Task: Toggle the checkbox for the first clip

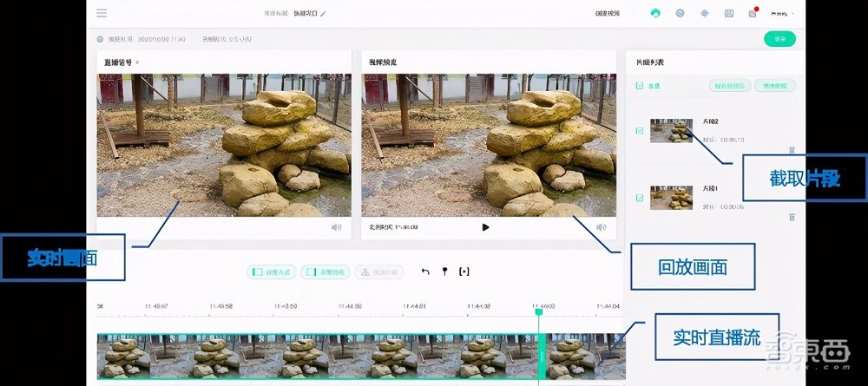Action: click(640, 131)
